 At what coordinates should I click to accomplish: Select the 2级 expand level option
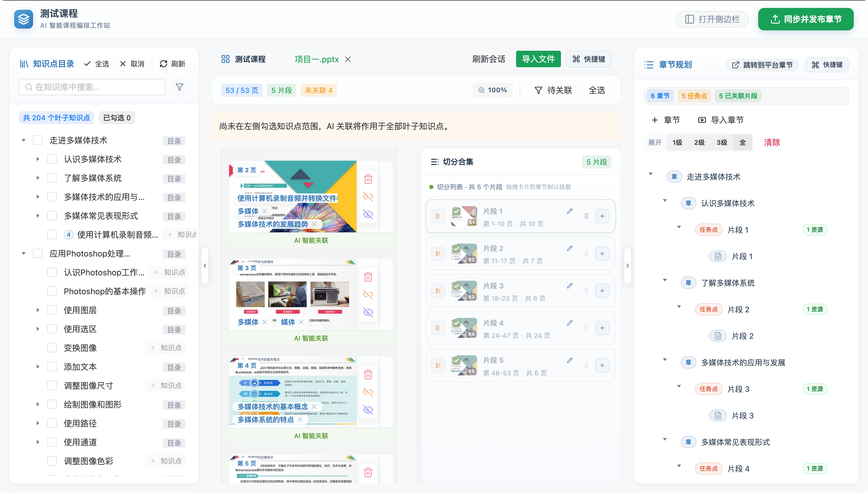[x=699, y=142]
